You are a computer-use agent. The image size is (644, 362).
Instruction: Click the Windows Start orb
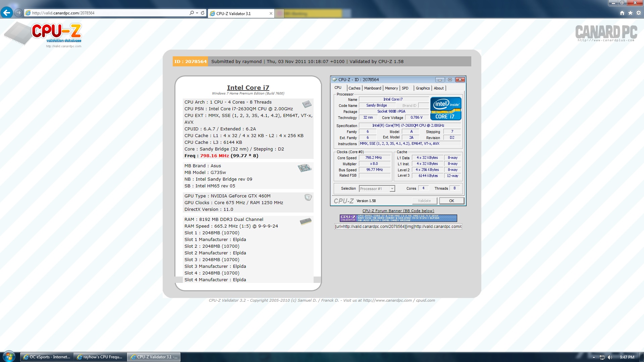click(9, 357)
